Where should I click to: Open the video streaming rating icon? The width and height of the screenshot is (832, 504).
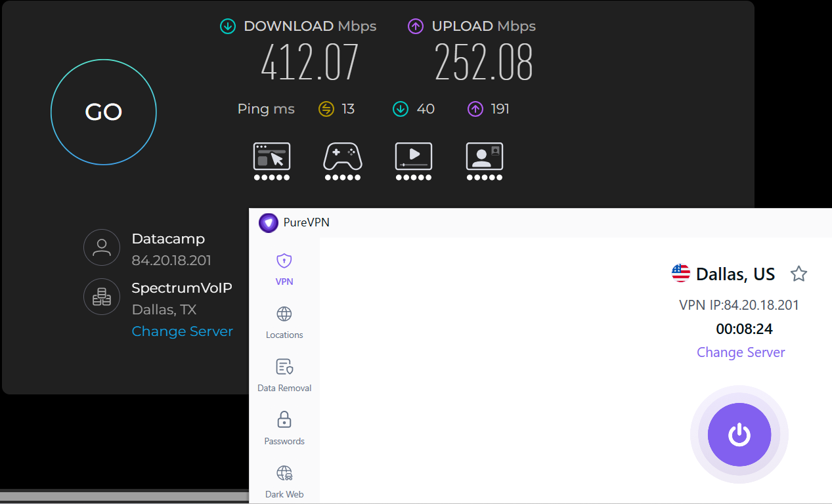coord(414,161)
